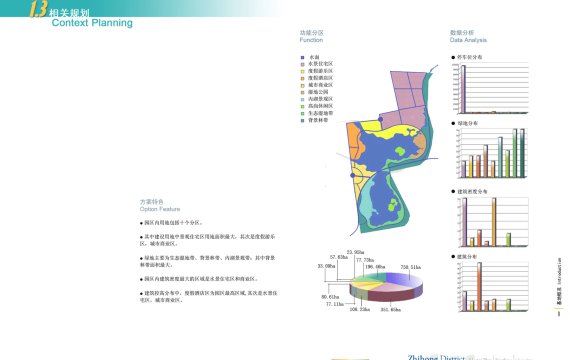570x360 pixels.
Task: Click the 生态湿地带 legend label
Action: (321, 113)
